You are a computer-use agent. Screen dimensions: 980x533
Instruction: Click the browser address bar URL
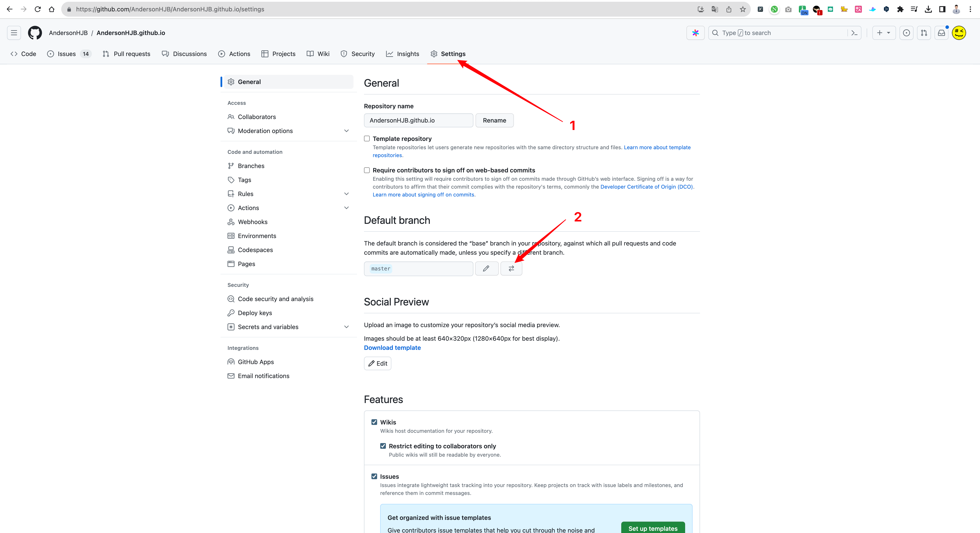click(x=170, y=9)
